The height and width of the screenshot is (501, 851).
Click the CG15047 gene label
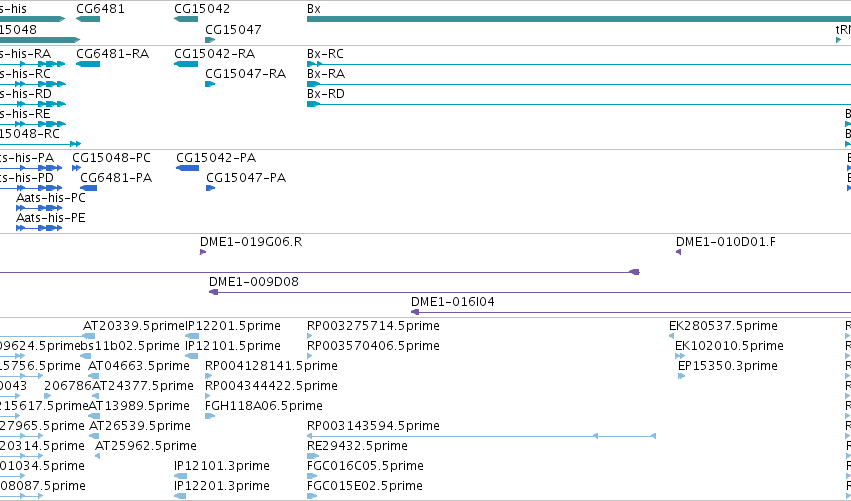click(x=233, y=29)
